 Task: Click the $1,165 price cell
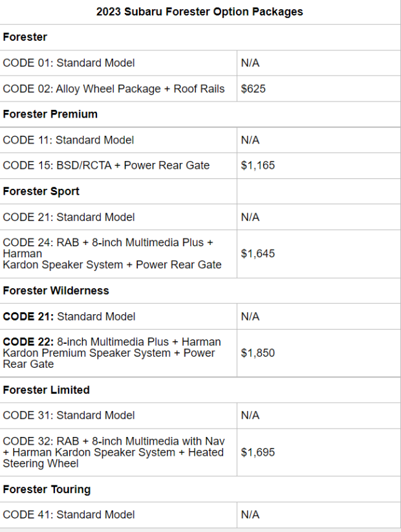point(318,165)
